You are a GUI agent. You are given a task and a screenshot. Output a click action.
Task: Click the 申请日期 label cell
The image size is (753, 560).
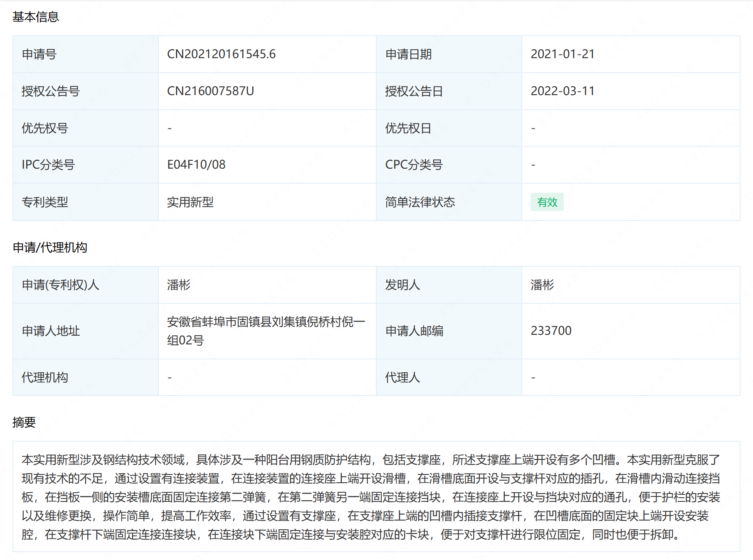449,54
